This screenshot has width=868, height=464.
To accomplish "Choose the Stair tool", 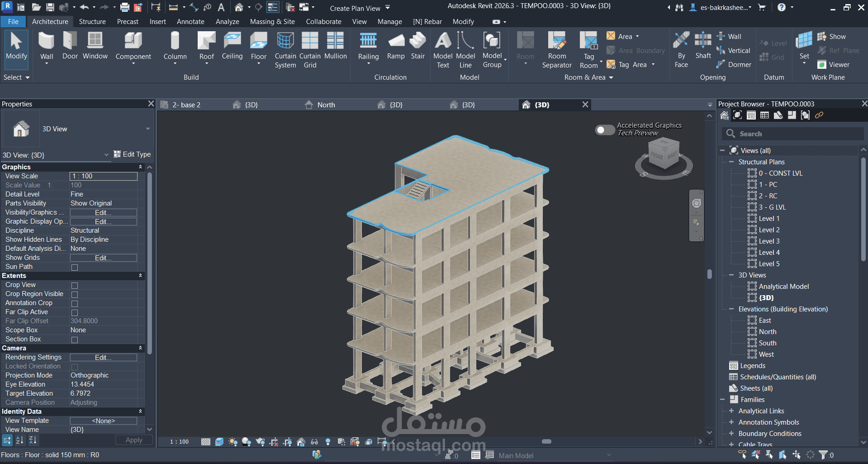I will pos(417,46).
